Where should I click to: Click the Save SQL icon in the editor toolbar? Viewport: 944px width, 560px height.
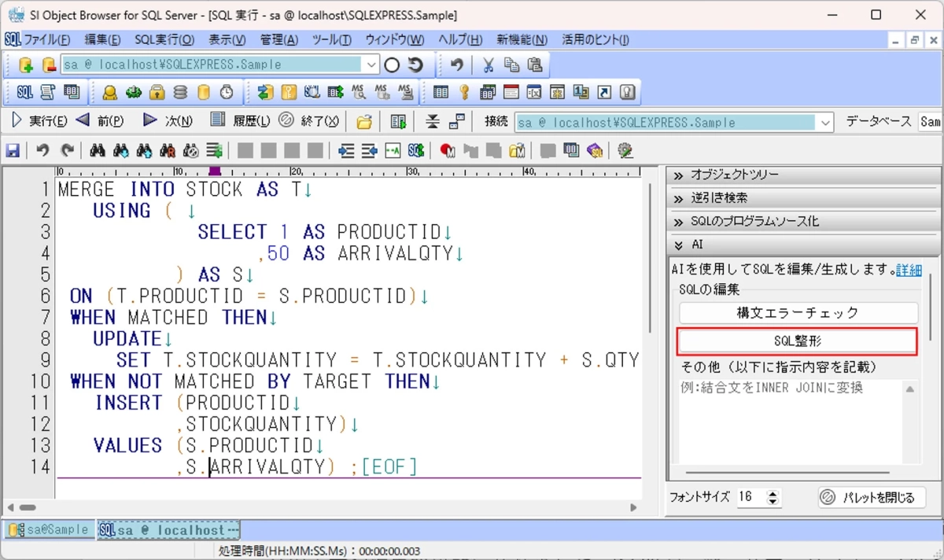pyautogui.click(x=12, y=150)
